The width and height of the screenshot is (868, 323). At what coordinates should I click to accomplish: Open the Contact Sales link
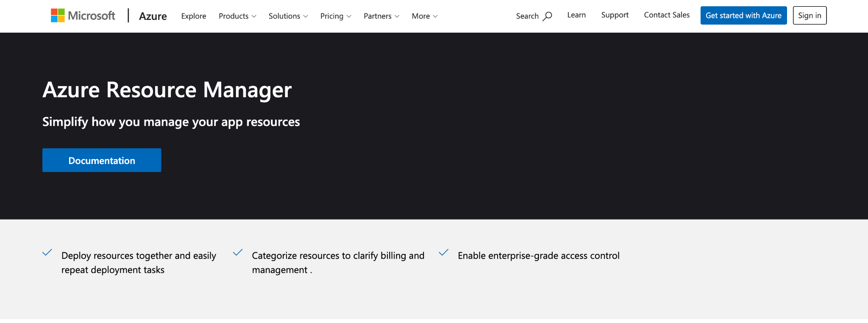click(x=667, y=15)
